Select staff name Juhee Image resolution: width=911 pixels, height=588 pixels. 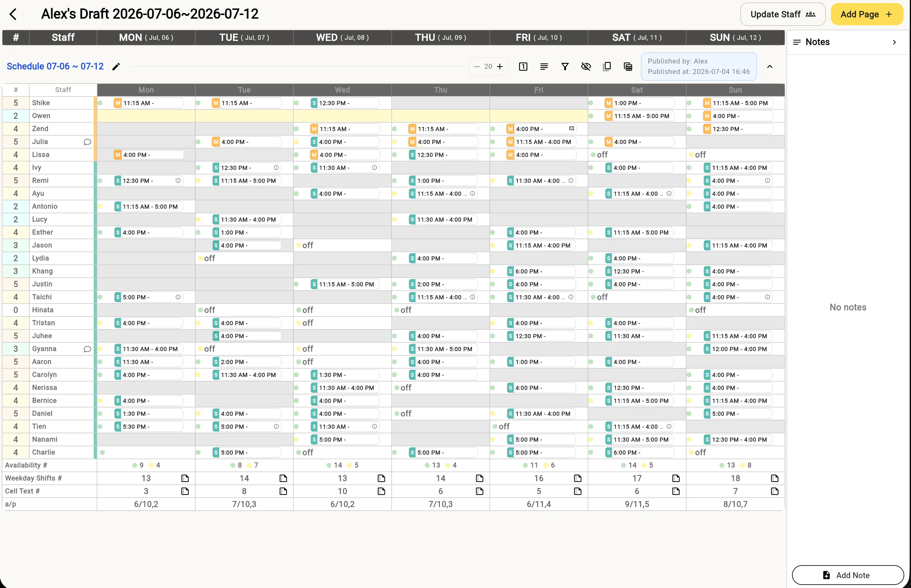[x=42, y=336]
